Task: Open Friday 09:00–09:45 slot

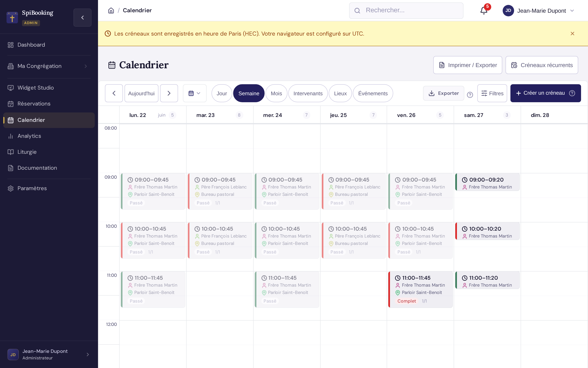Action: (x=420, y=191)
